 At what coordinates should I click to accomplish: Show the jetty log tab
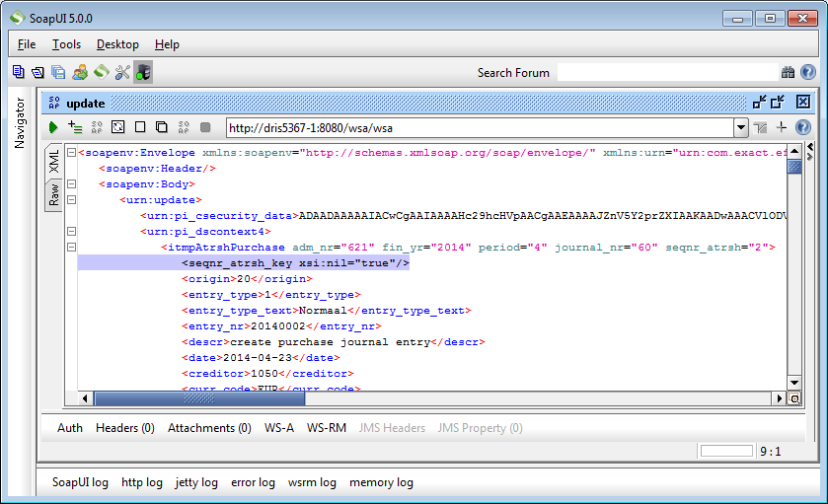coord(196,482)
